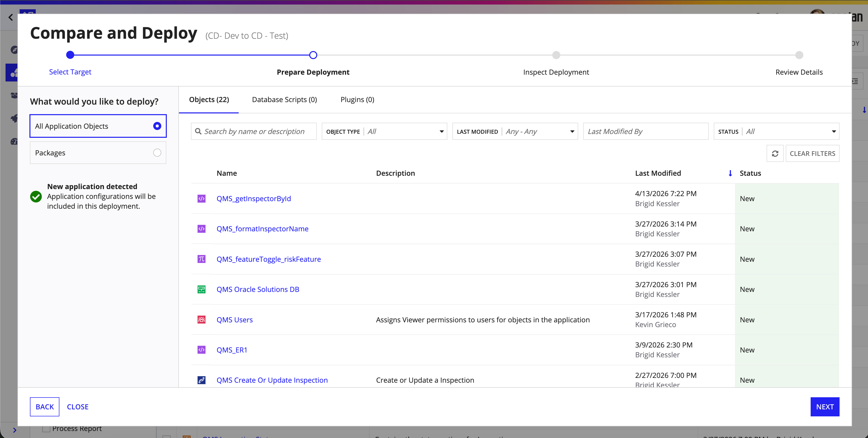Switch to the Plugins (0) tab

357,100
